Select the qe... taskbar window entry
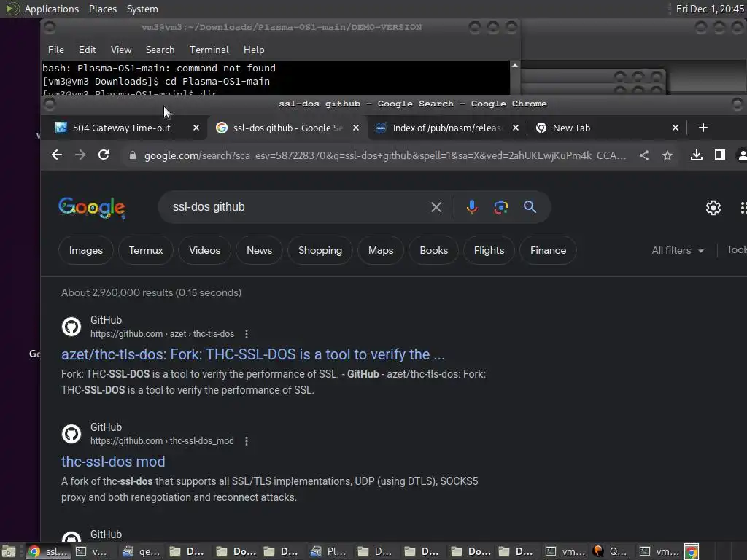Image resolution: width=747 pixels, height=560 pixels. [x=142, y=551]
